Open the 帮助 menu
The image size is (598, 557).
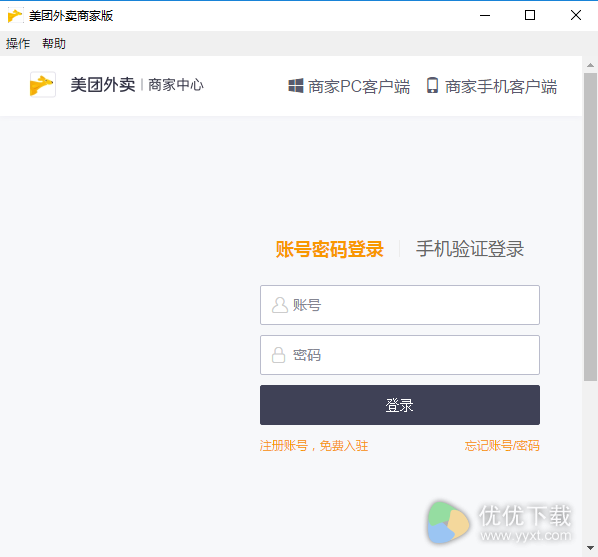pos(54,43)
